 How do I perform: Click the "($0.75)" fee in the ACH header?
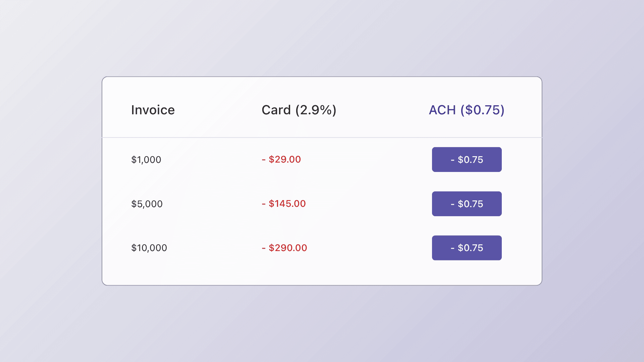(482, 110)
